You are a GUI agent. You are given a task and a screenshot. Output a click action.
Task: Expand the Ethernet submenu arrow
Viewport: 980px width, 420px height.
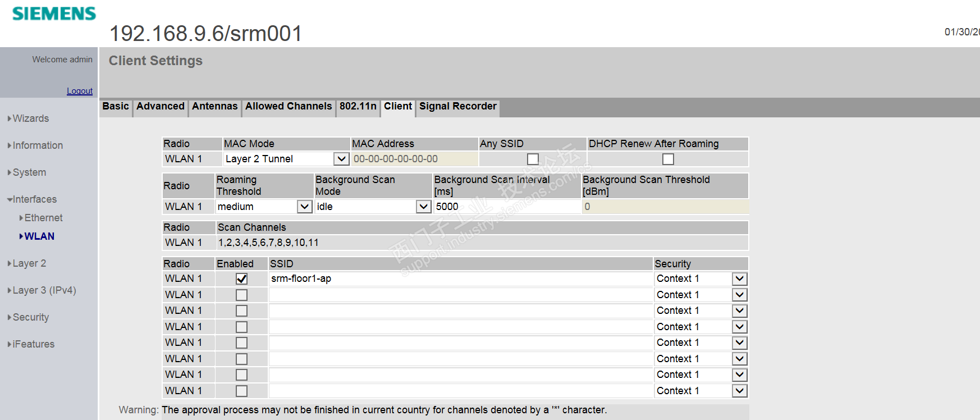click(x=21, y=218)
